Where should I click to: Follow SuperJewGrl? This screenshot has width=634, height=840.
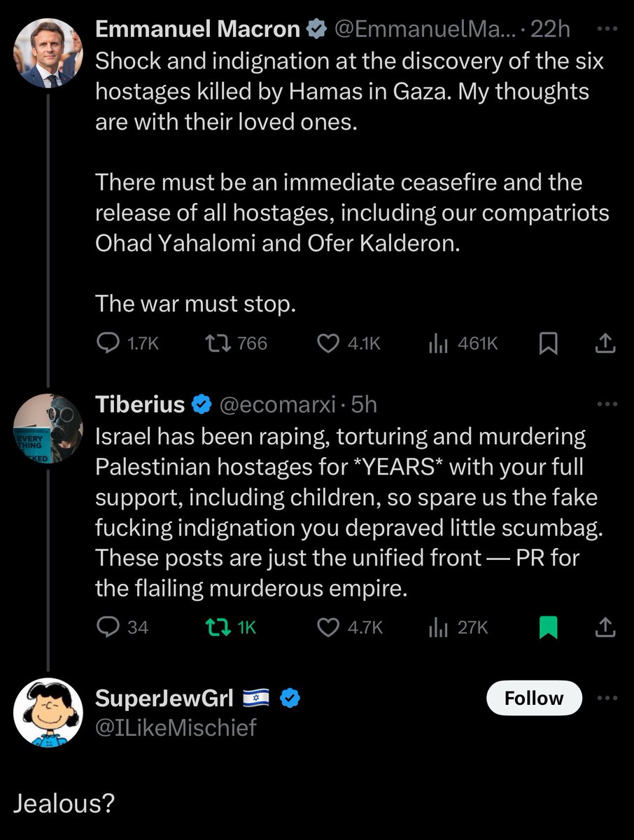(x=534, y=698)
